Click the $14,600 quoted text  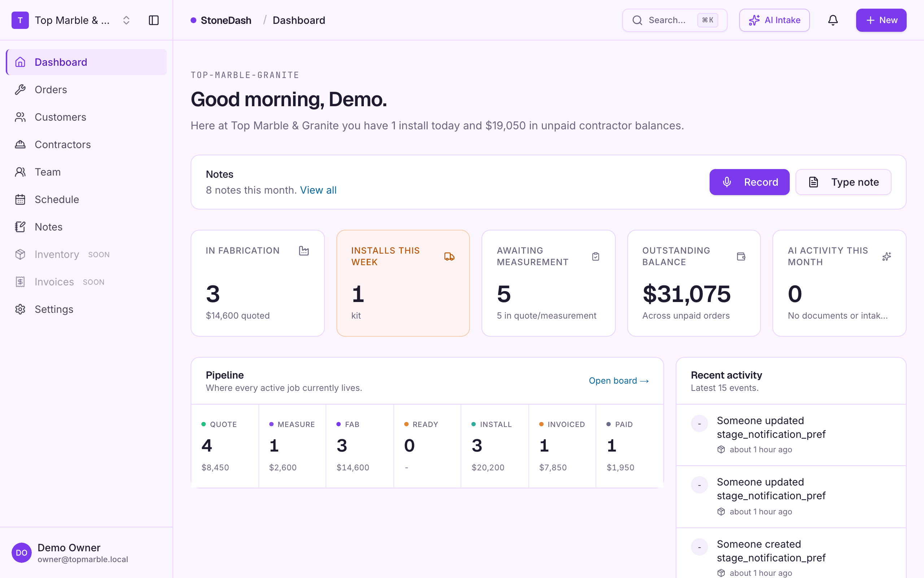(x=237, y=315)
